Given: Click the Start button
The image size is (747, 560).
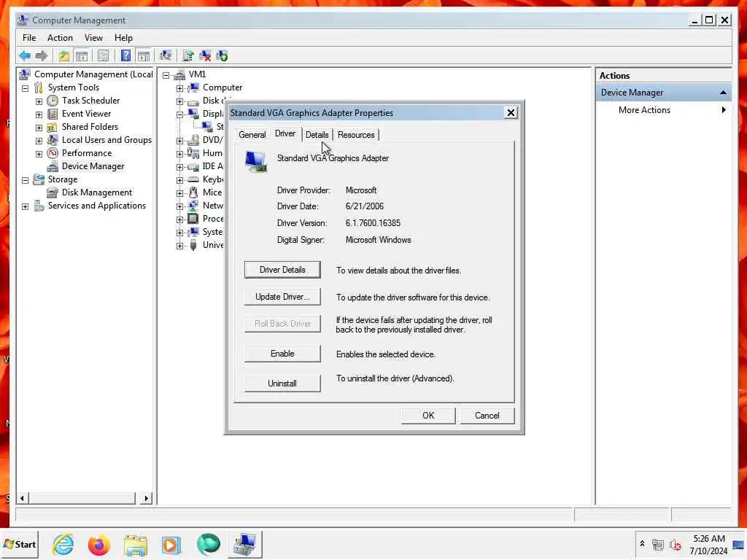Looking at the screenshot, I should pos(20,544).
